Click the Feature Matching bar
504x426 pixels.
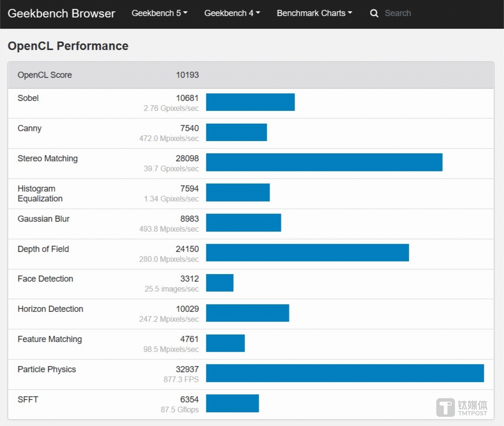coord(225,343)
